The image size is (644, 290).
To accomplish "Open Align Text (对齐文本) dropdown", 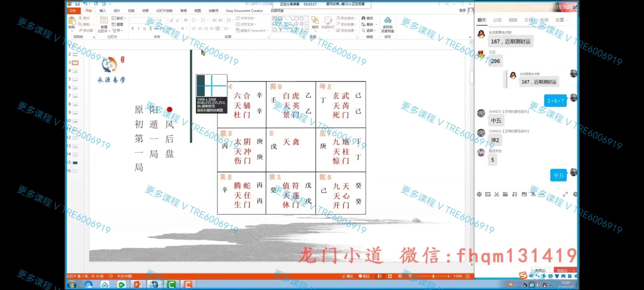I will (246, 24).
